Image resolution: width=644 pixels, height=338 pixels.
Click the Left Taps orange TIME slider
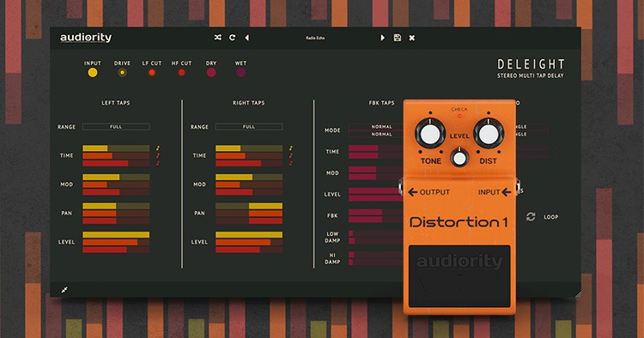click(x=116, y=156)
